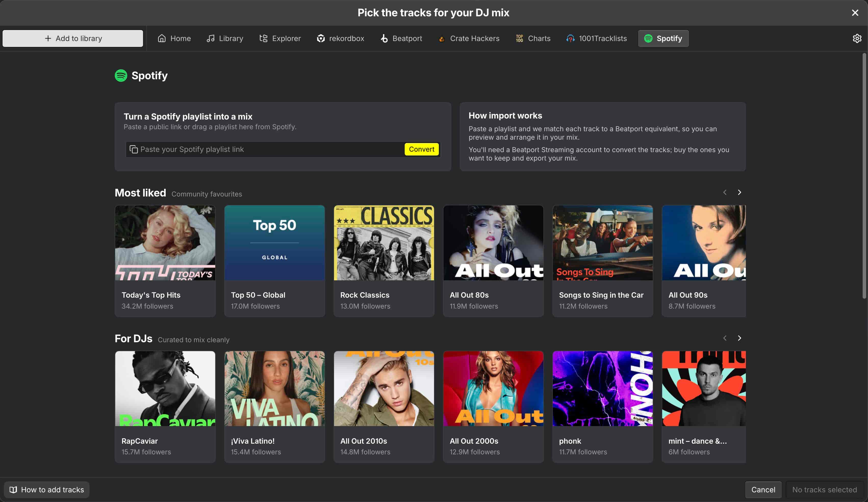Viewport: 868px width, 502px height.
Task: Click the rekordbox logo icon
Action: coord(321,38)
